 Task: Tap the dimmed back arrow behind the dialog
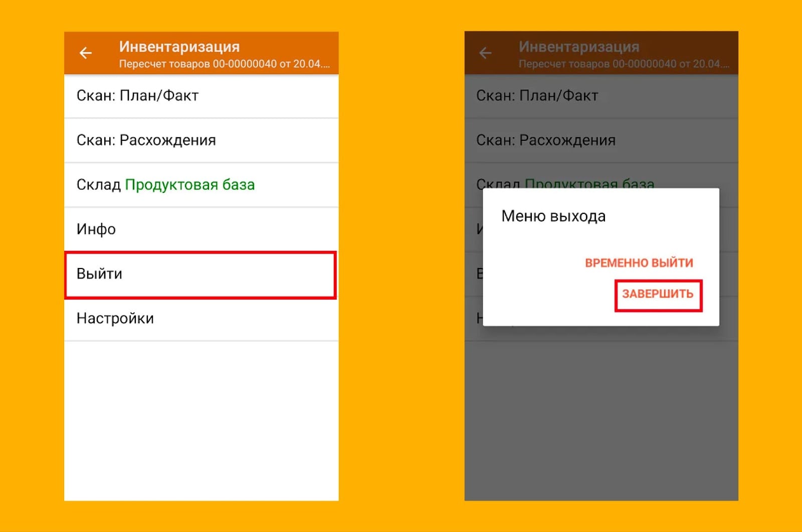(485, 53)
